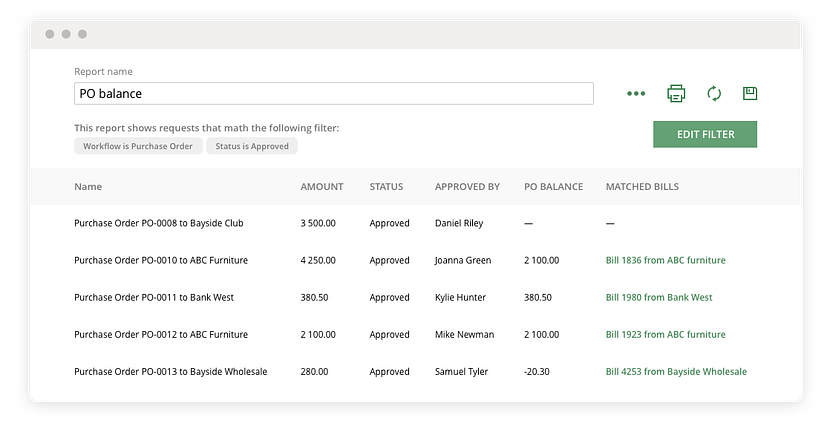This screenshot has height=426, width=833.
Task: Open Bill 1923 from ABC furniture link
Action: coord(665,335)
